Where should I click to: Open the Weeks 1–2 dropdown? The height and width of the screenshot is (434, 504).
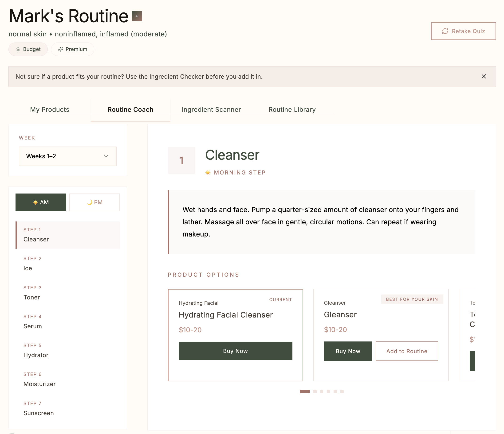(x=67, y=156)
